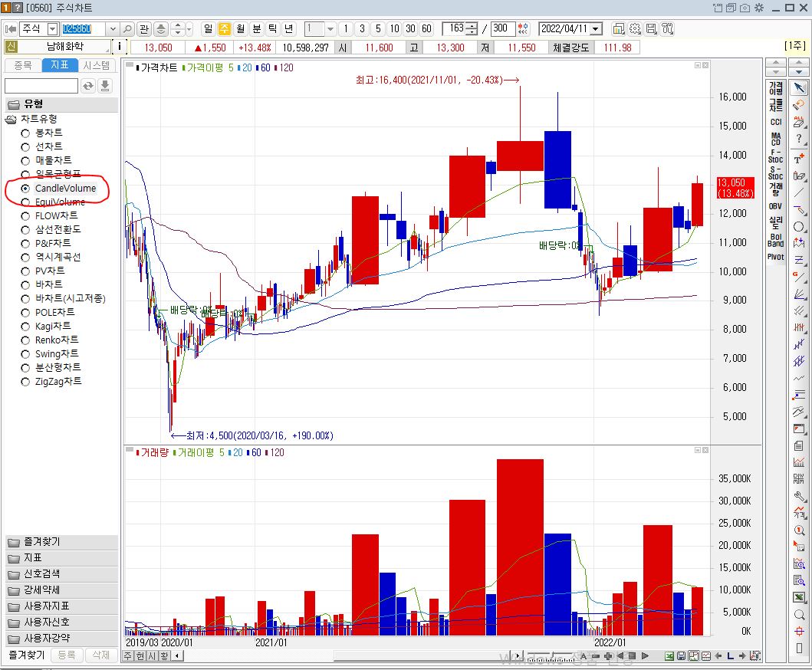Expand the 사용자지표 folder

click(61, 606)
